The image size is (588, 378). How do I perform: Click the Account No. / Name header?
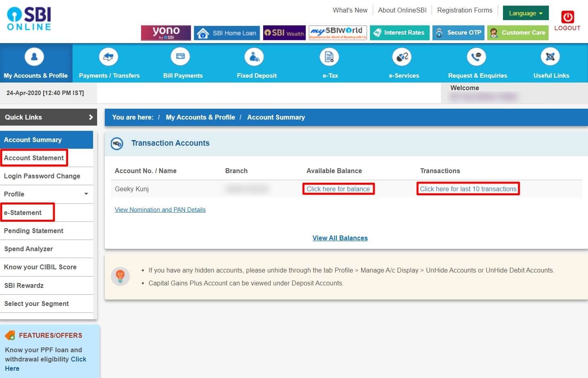point(145,171)
